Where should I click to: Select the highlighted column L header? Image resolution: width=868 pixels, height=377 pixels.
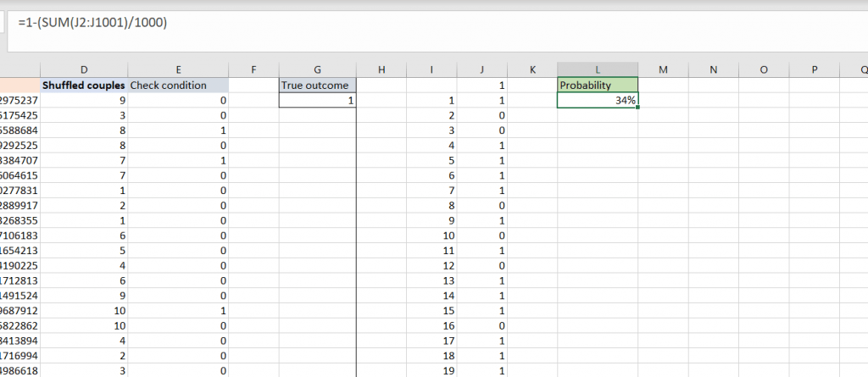coord(598,69)
